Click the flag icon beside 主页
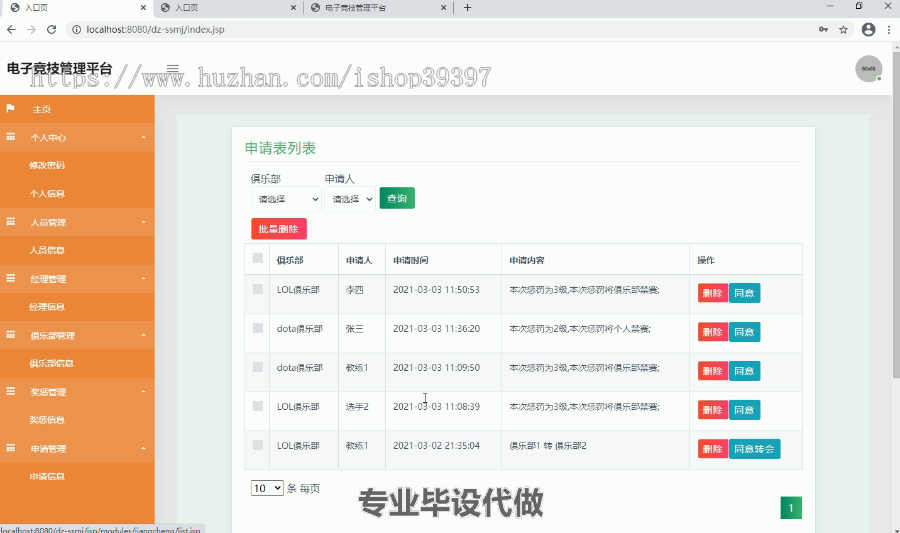The width and height of the screenshot is (900, 533). tap(10, 108)
